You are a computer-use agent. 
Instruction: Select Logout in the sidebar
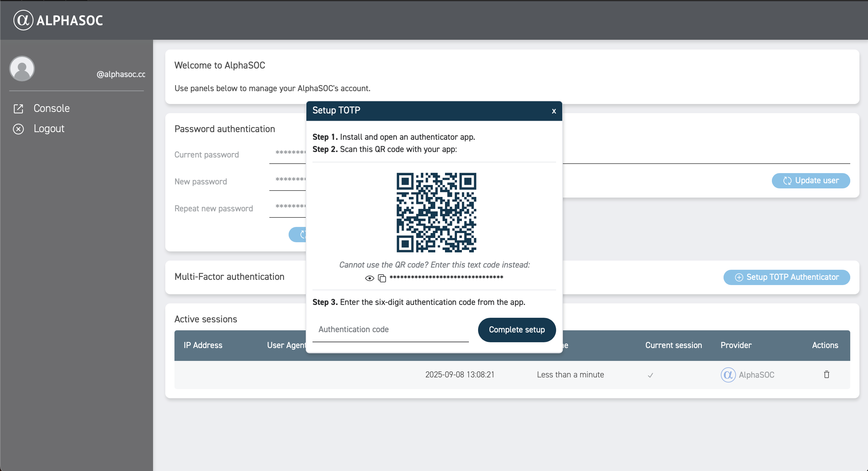click(49, 129)
